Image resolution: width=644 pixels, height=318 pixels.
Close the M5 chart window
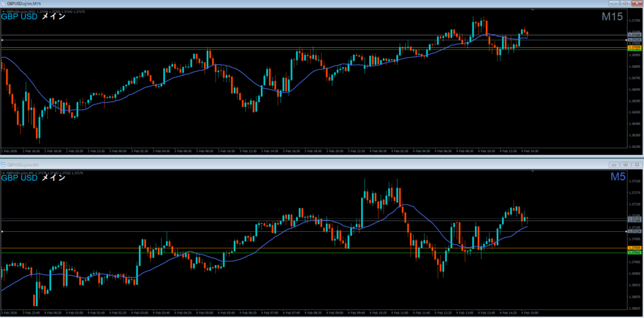coord(637,164)
